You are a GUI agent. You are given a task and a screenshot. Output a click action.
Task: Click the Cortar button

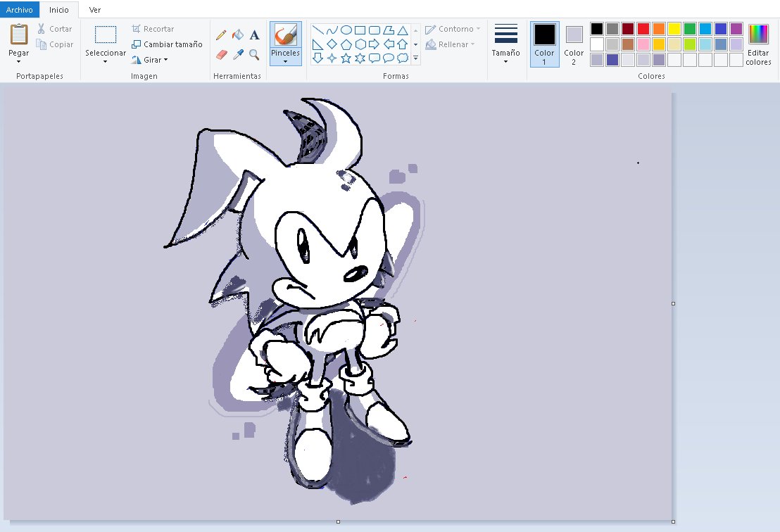point(55,29)
